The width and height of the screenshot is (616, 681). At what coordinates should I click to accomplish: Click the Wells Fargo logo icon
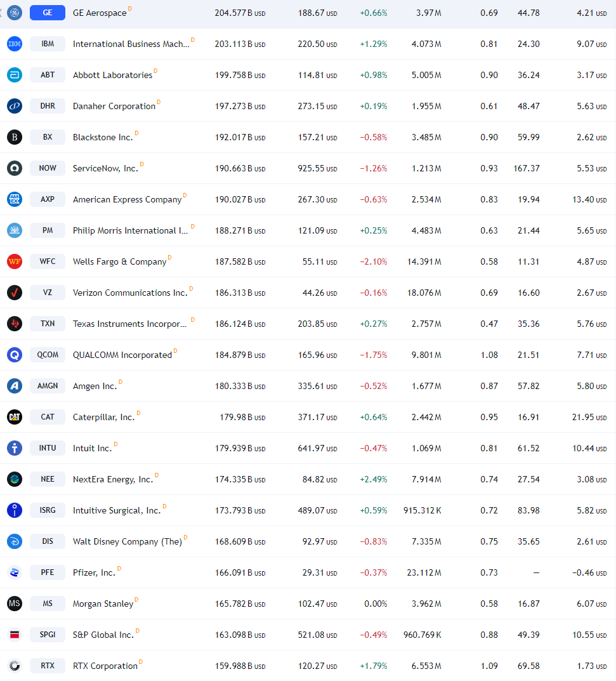coord(15,261)
